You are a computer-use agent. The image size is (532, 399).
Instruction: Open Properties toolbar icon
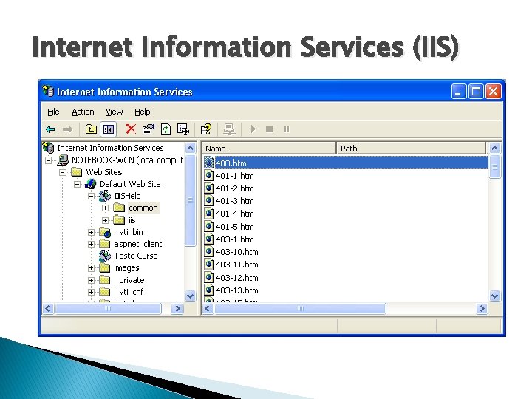coord(149,129)
